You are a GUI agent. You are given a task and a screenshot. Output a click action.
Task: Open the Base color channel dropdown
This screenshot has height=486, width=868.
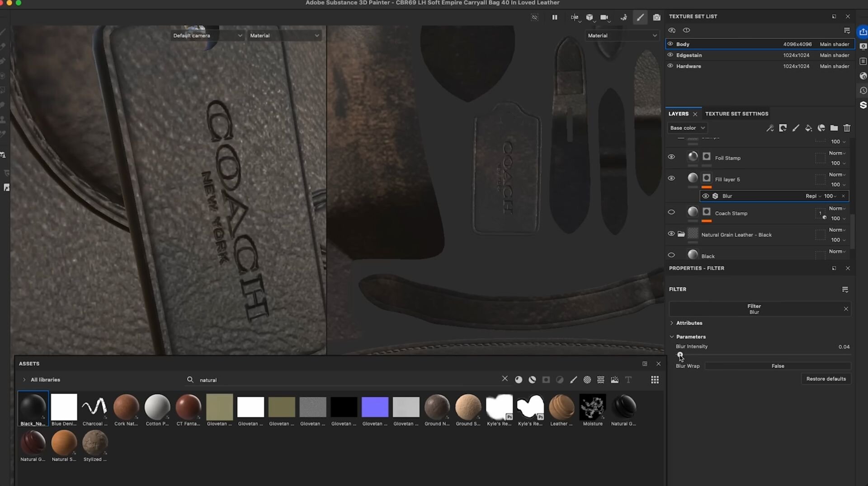(x=687, y=128)
